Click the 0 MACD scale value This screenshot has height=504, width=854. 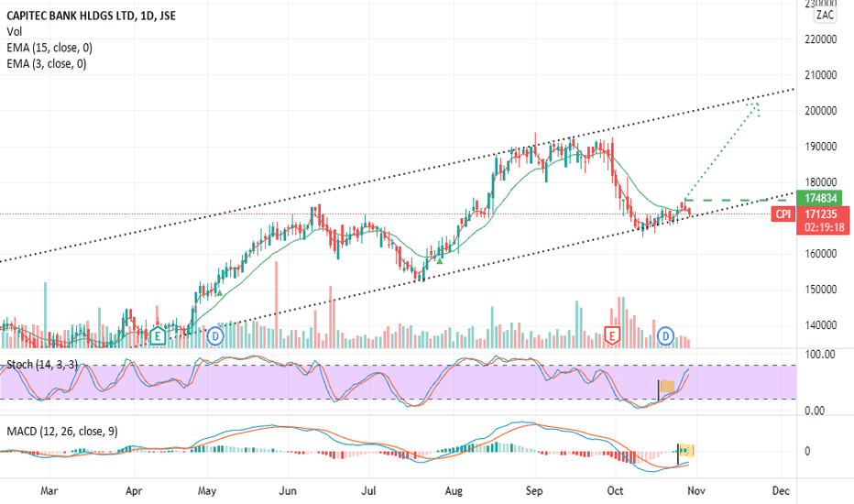coord(807,451)
